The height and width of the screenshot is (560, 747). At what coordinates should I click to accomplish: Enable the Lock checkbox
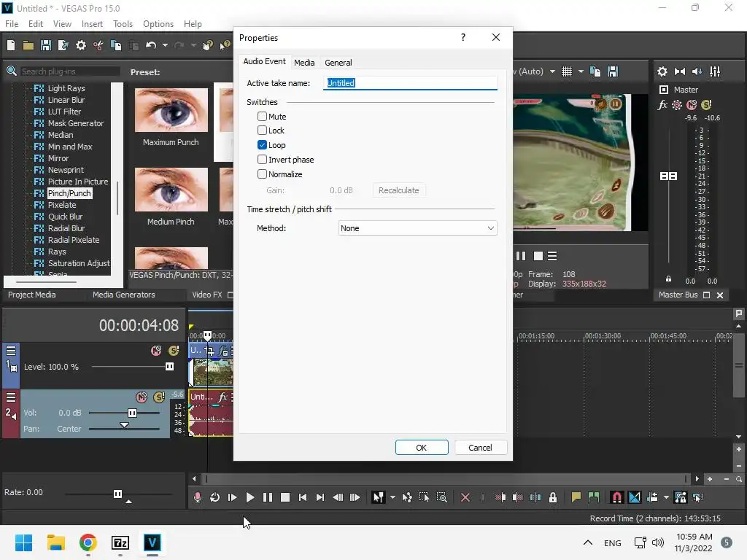tap(262, 130)
